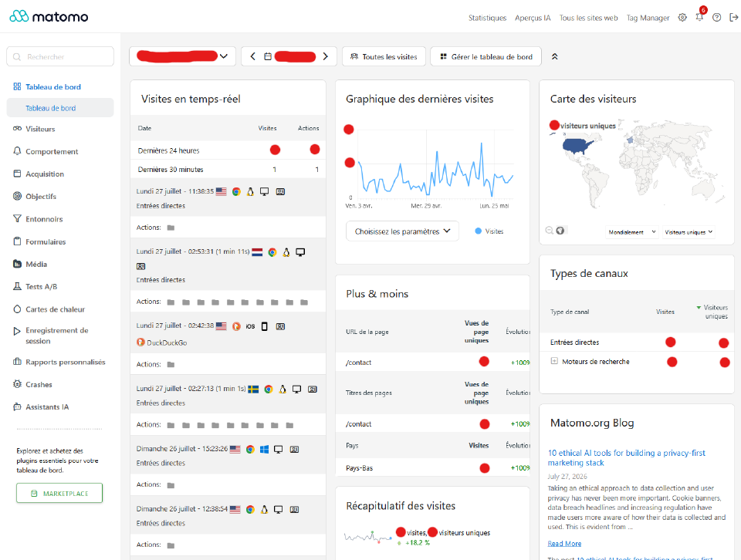The image size is (741, 560).
Task: Open Visiteurs uniques map metric dropdown
Action: [x=689, y=232]
